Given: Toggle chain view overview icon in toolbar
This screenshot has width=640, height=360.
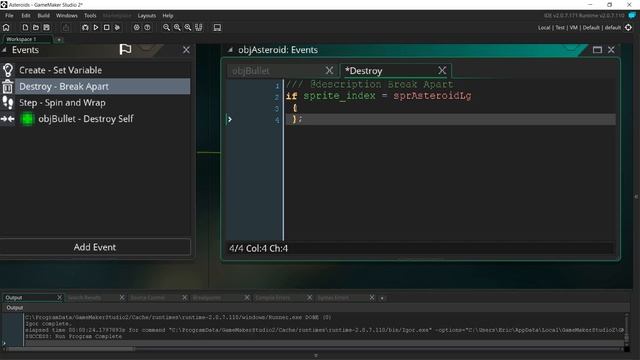Looking at the screenshot, I should click(199, 28).
